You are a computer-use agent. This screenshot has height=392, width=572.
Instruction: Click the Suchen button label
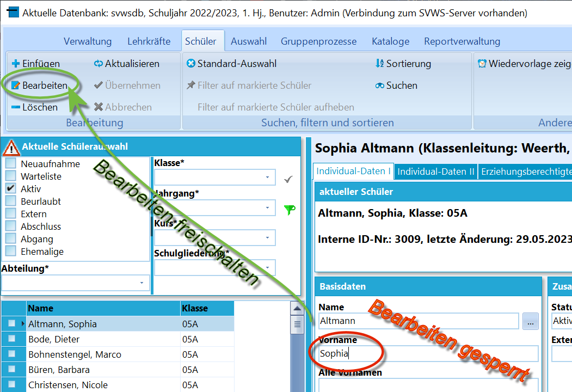click(402, 85)
